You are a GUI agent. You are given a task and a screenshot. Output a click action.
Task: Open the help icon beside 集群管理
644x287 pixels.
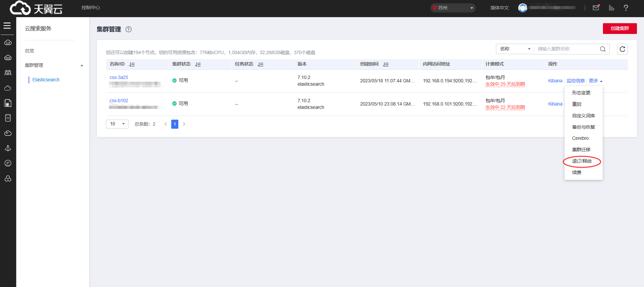[x=128, y=30]
